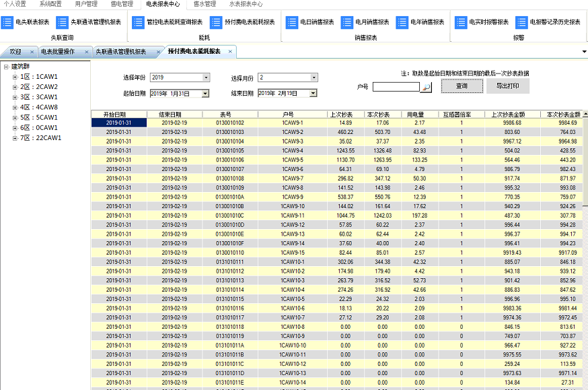Screen dimensions: 588x390
Task: Open the 售电管理 menu
Action: tap(122, 4)
